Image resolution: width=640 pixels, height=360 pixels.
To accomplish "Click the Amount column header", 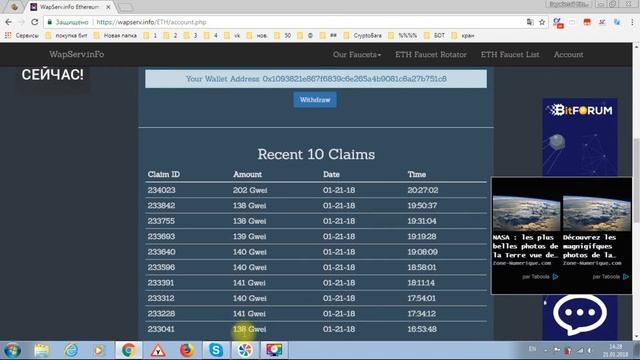I will (247, 174).
